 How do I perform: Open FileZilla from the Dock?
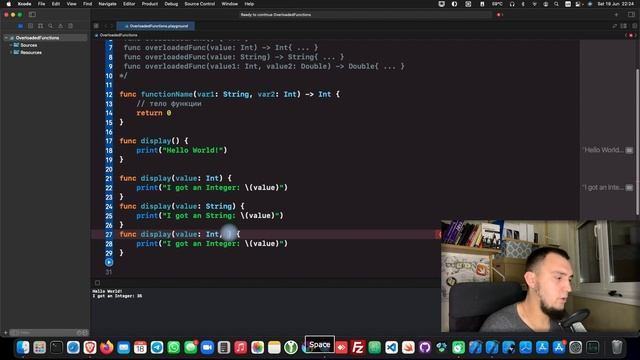358,347
